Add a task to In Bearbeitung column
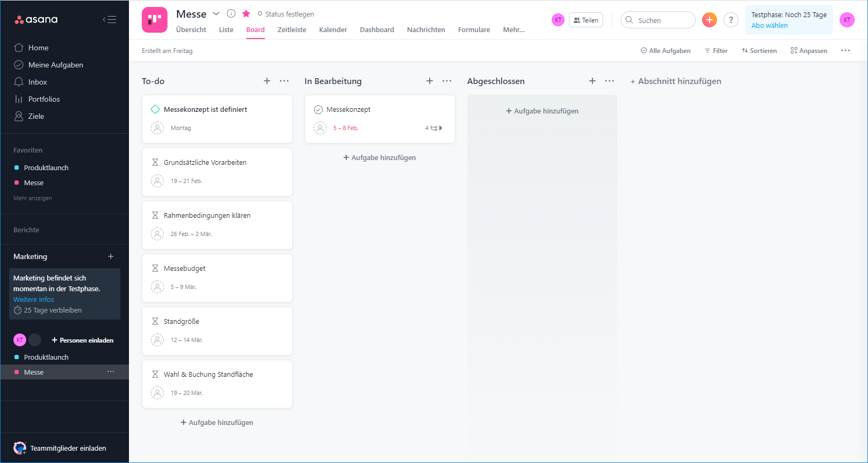Viewport: 868px width, 463px height. [x=430, y=81]
